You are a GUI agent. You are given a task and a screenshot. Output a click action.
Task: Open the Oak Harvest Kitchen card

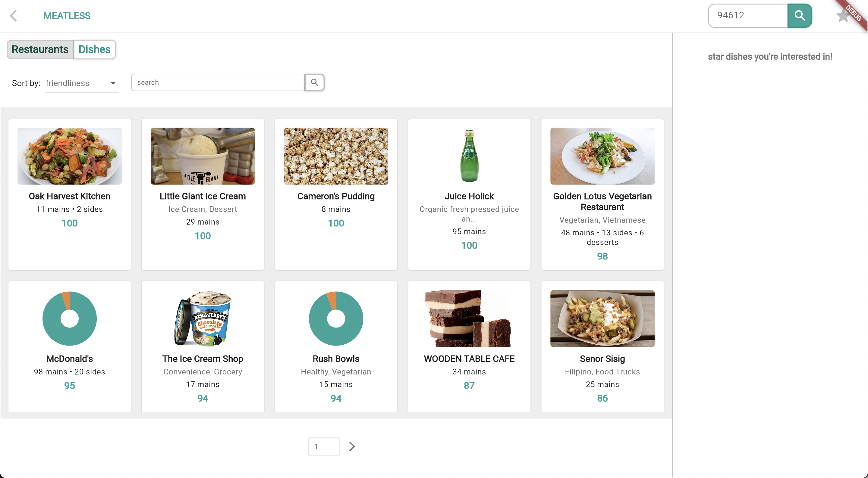(69, 194)
